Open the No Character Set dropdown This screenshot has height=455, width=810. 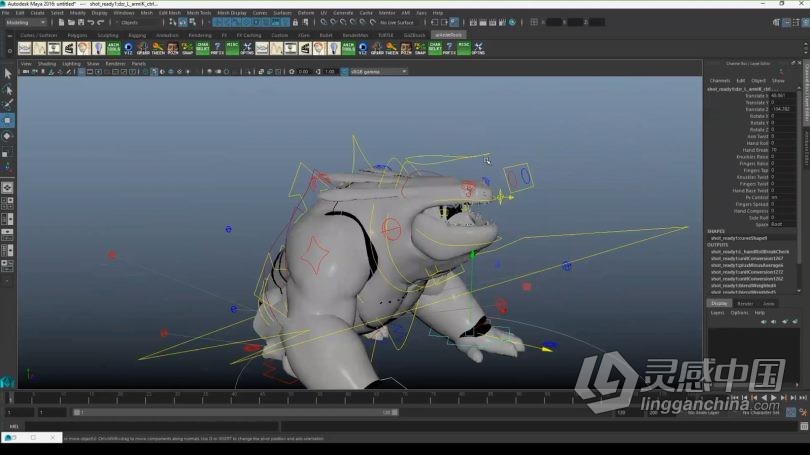(760, 413)
